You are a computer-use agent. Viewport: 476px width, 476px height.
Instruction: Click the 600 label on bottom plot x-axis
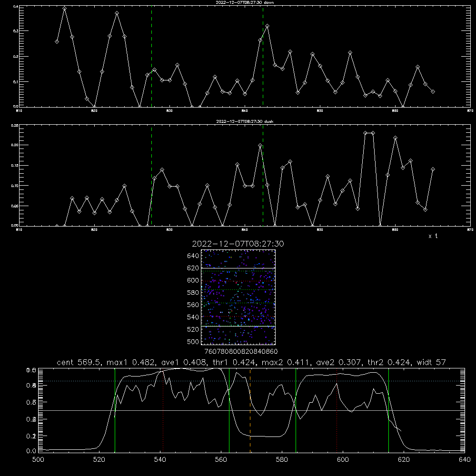click(x=343, y=460)
